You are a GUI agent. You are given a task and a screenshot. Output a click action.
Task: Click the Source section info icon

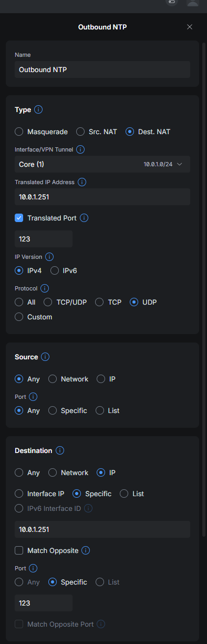tap(45, 357)
